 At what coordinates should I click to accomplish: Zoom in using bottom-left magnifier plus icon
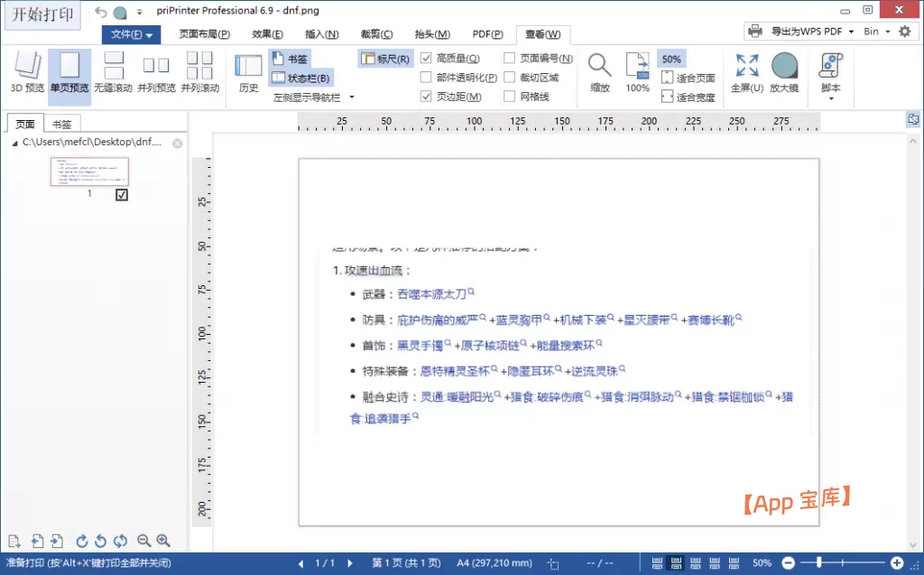click(x=163, y=541)
